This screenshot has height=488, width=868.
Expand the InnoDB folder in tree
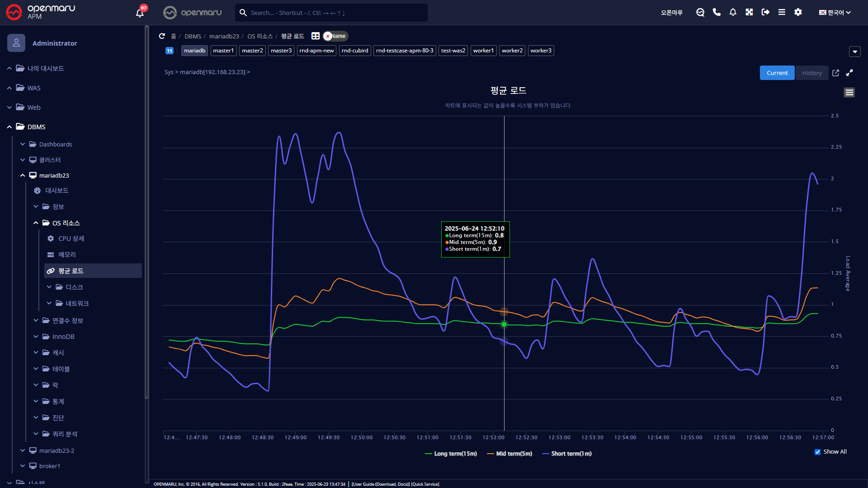[63, 337]
